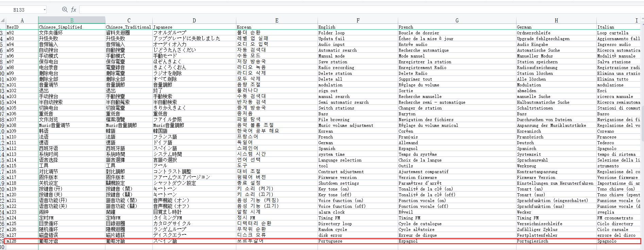Click the 'Save station' cell
The width and height of the screenshot is (644, 250).
coord(358,62)
